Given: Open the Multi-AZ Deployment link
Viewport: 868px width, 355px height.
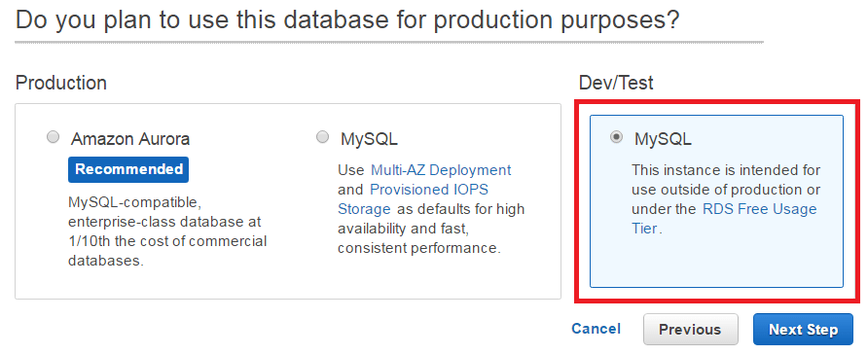Looking at the screenshot, I should (441, 170).
